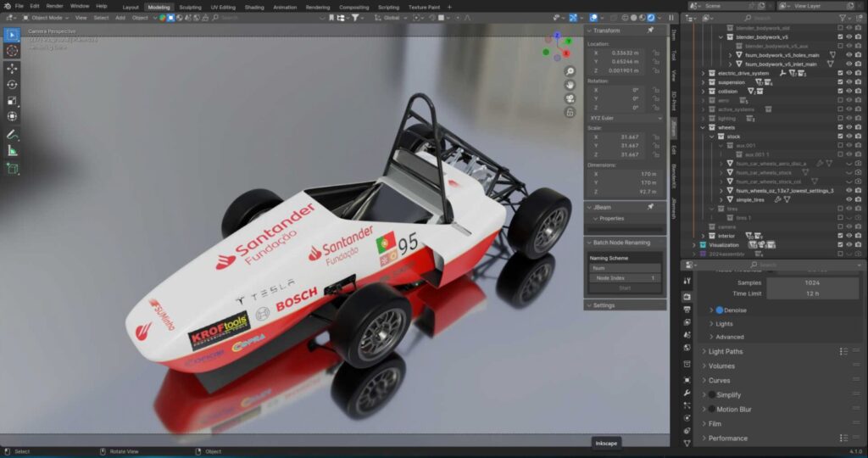Screen dimensions: 868x458
Task: Open the Particles properties tab icon
Action: (687, 406)
